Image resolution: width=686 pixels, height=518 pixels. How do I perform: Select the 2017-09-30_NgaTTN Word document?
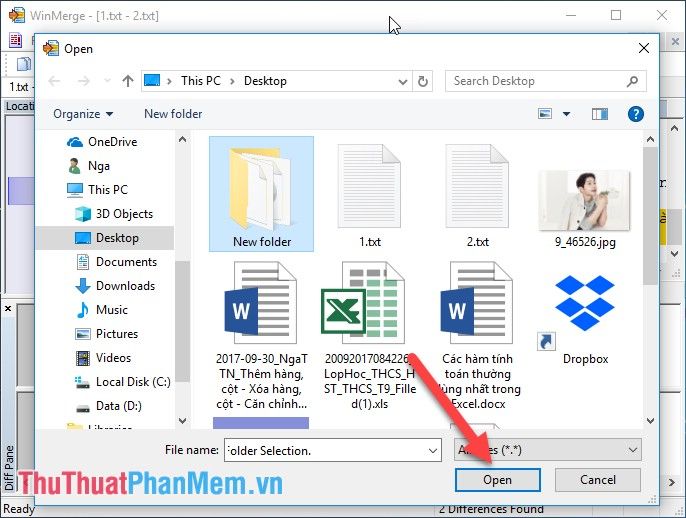point(261,336)
